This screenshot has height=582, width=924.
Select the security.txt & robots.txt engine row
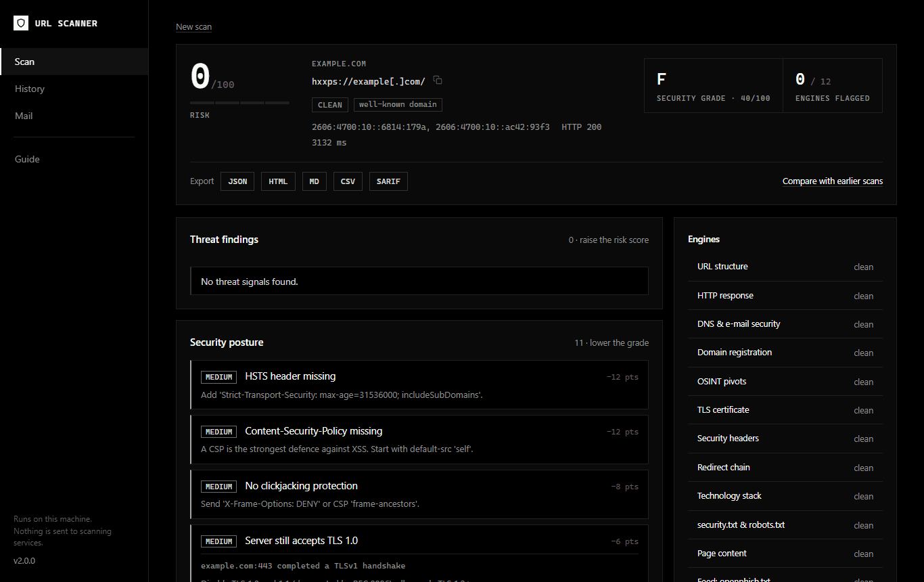point(785,525)
